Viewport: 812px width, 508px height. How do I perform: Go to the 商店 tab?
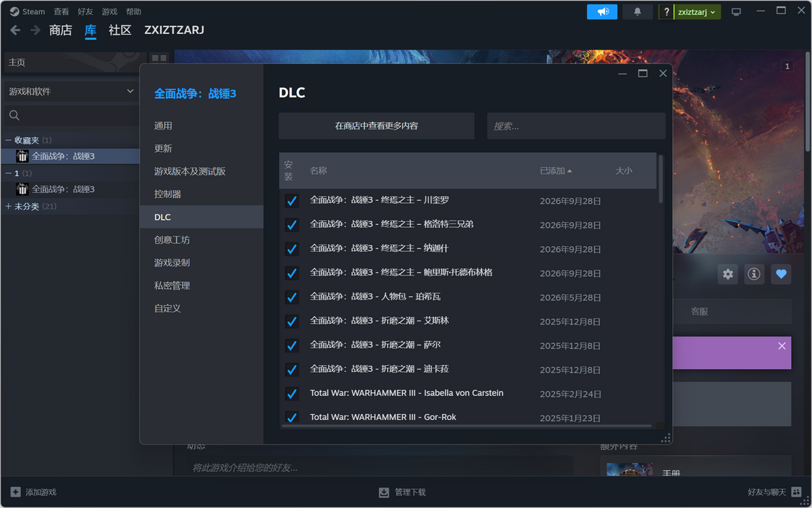[61, 30]
